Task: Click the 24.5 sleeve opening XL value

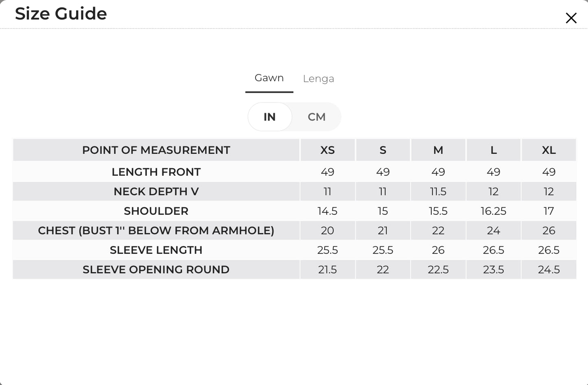Action: [x=549, y=270]
